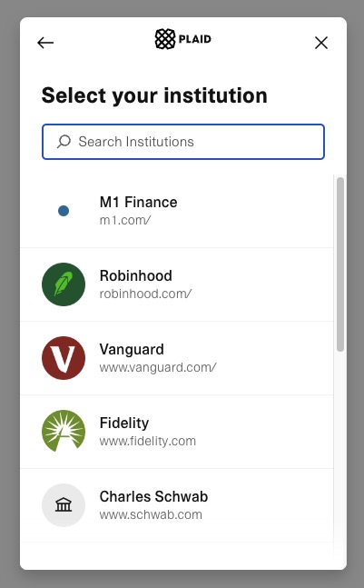Viewport: 364px width, 588px height.
Task: Click the m1.com/ URL text
Action: coord(125,220)
